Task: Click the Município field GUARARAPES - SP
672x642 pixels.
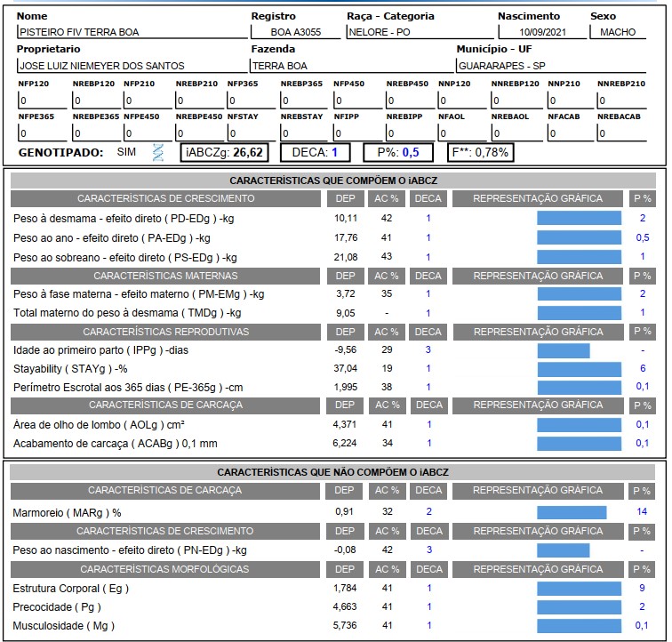Action: 551,66
